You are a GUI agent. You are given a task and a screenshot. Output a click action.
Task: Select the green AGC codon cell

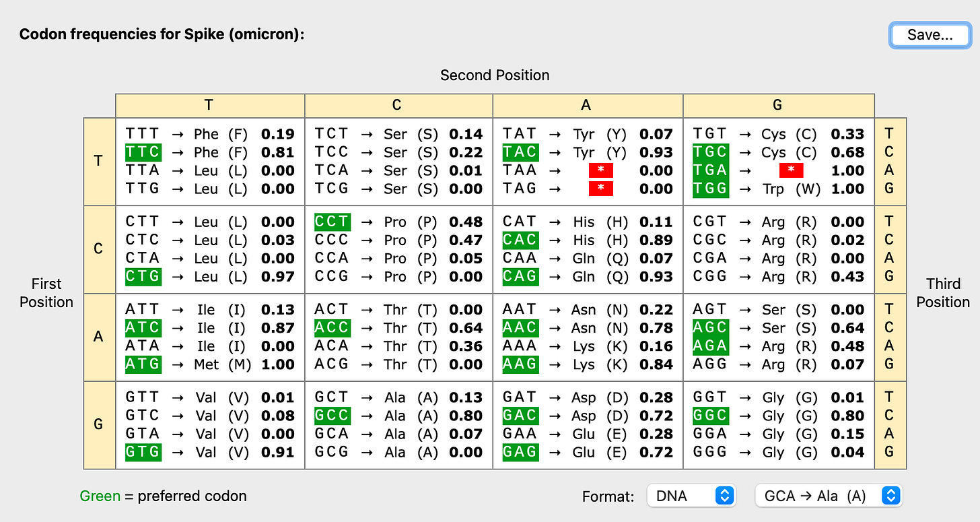709,327
